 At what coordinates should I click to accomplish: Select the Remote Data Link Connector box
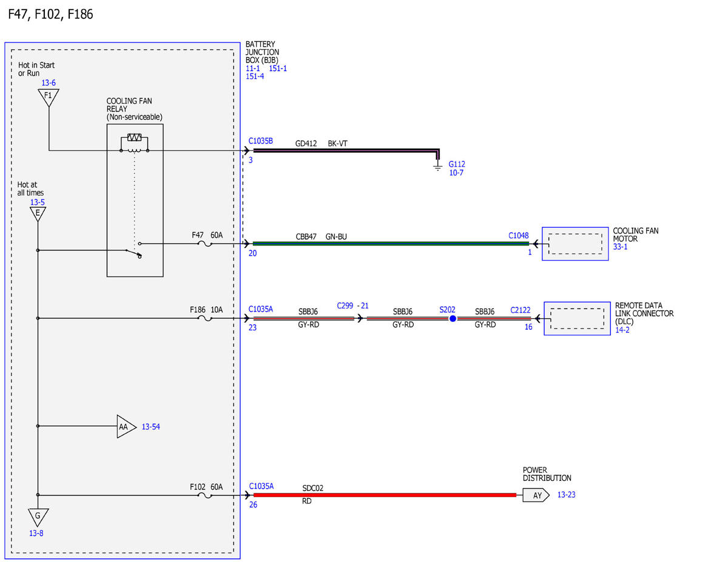pyautogui.click(x=577, y=318)
